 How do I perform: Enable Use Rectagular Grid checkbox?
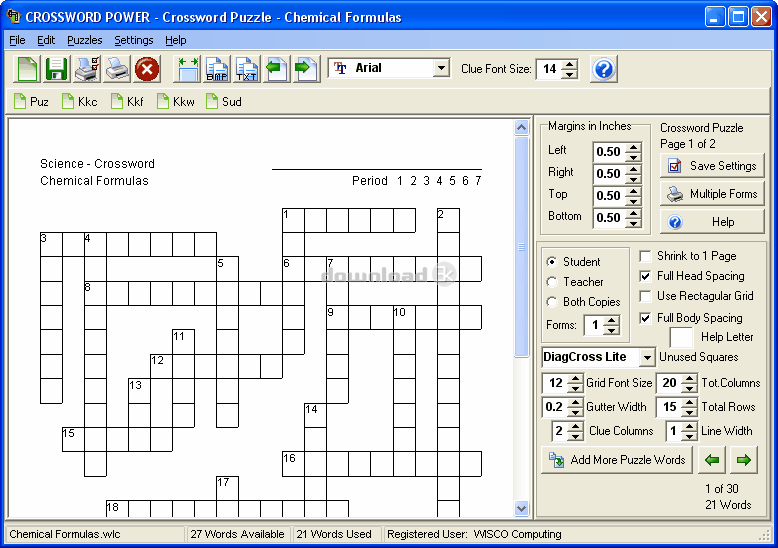645,296
